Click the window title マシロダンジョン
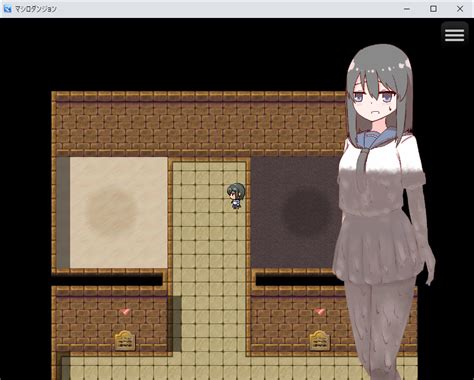The width and height of the screenshot is (474, 380). [36, 9]
